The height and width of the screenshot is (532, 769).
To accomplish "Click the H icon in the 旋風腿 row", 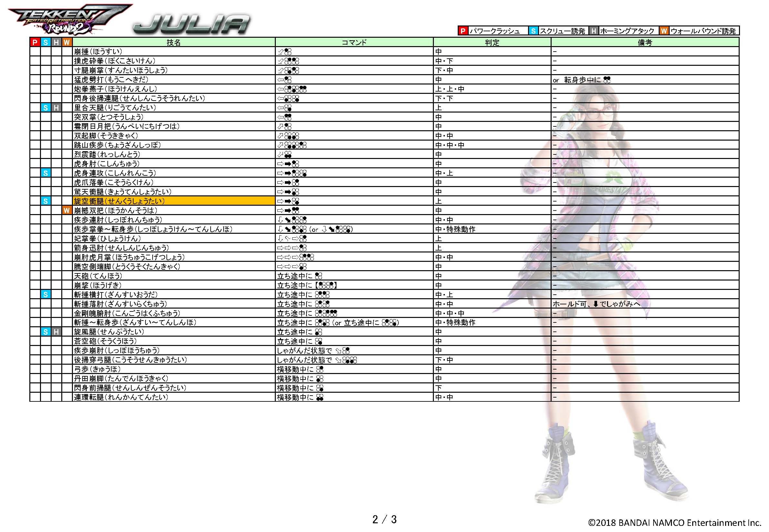I will [56, 332].
